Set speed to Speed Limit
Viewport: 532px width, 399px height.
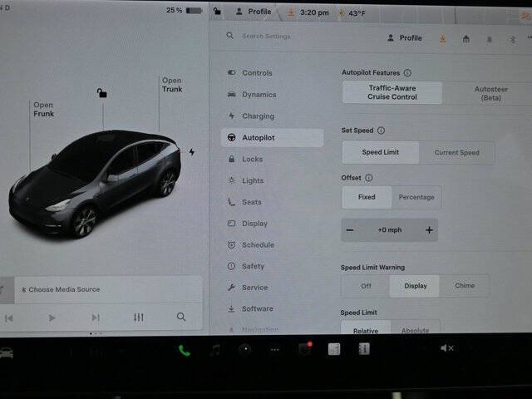[381, 152]
